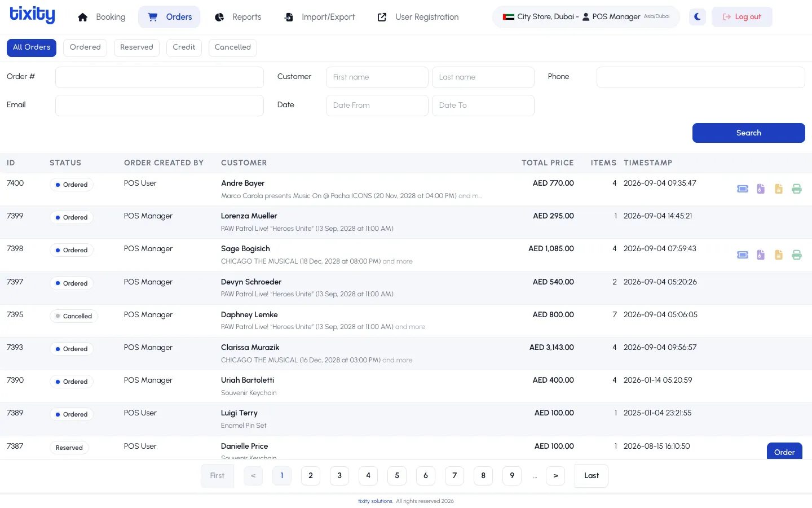Image resolution: width=812 pixels, height=508 pixels.
Task: Click Cancelled status badge on order 7395
Action: 74,316
